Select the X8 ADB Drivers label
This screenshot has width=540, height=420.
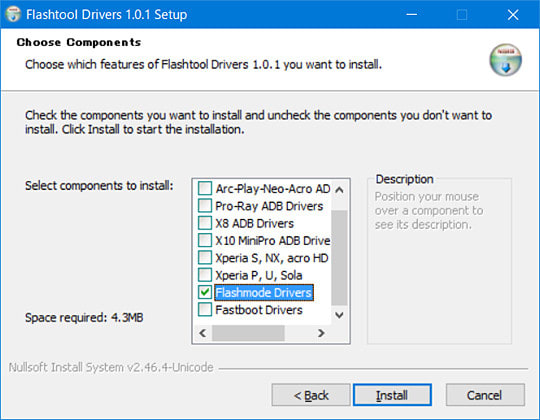tap(255, 223)
